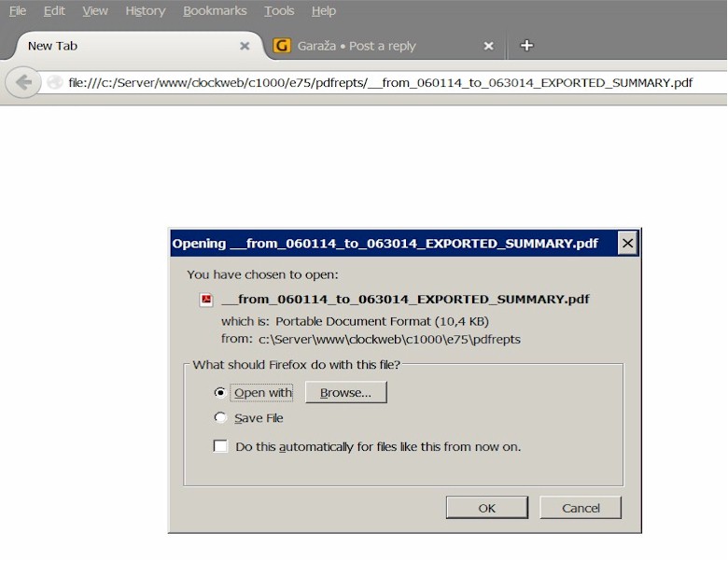Close the Garaža Post a reply tab
This screenshot has height=561, width=728.
coord(488,46)
